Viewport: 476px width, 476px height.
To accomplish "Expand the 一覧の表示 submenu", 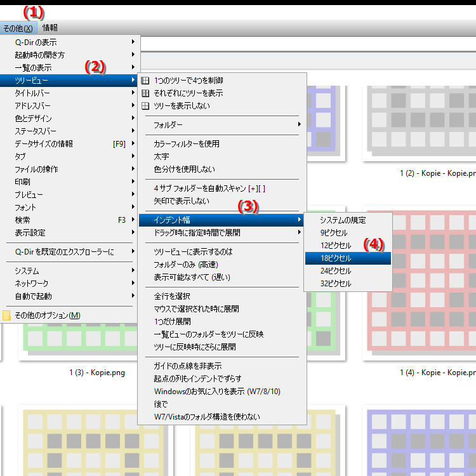I will (x=69, y=67).
